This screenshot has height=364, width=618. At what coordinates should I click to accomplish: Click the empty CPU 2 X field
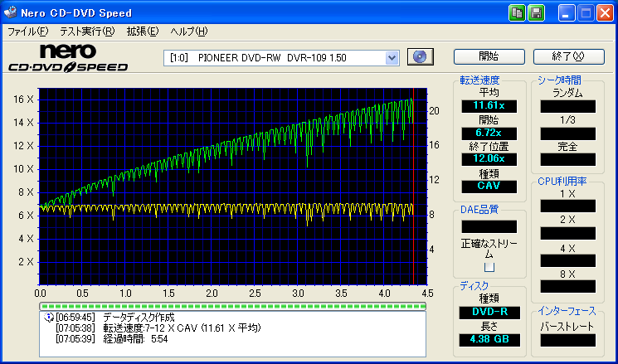tap(568, 233)
